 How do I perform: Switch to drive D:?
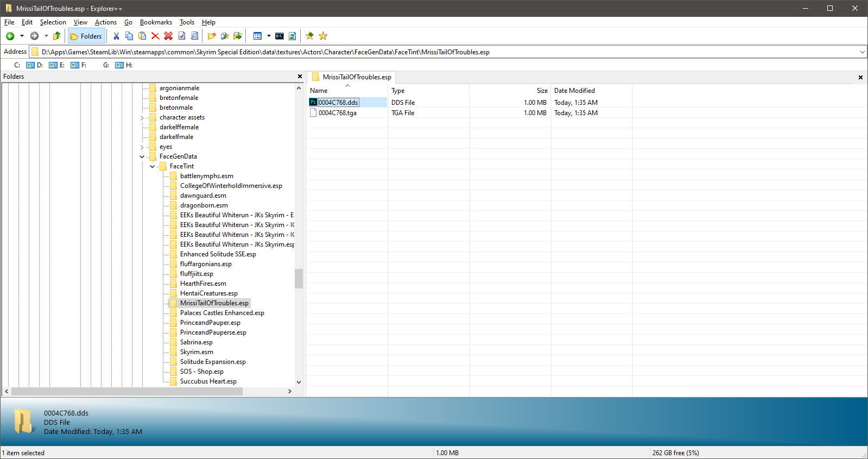(x=35, y=65)
